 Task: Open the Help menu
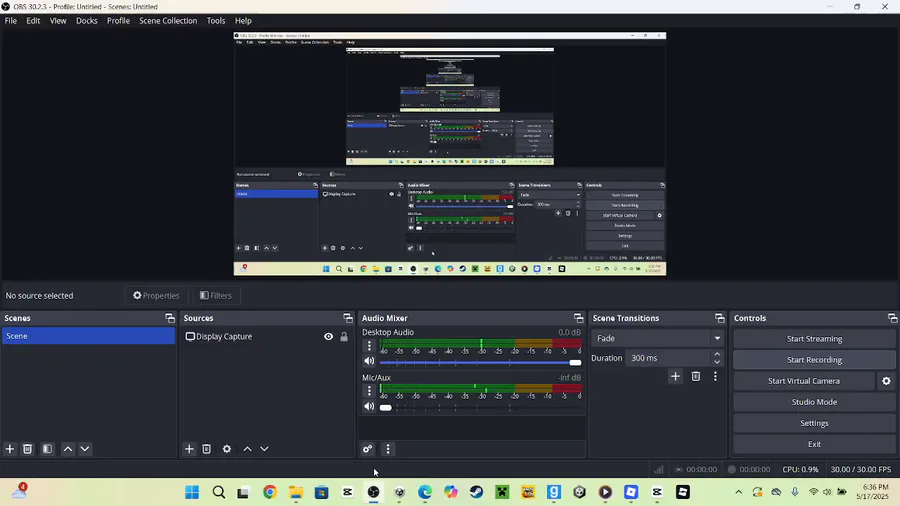coord(243,21)
